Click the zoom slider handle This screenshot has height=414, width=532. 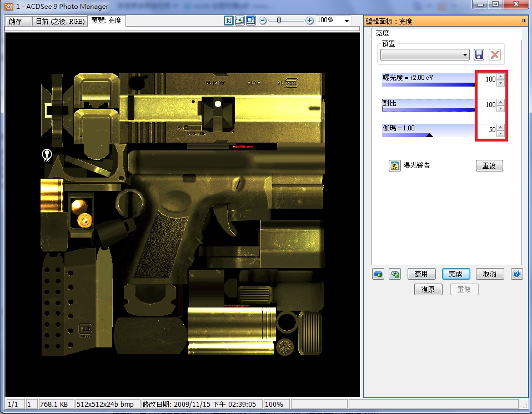pyautogui.click(x=279, y=21)
